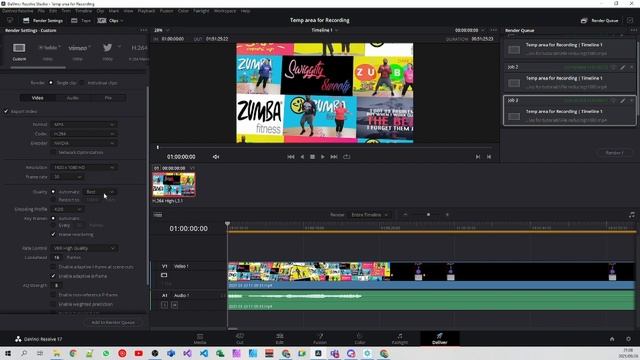Toggle the Render Queue panel button
The image size is (640, 360).
pyautogui.click(x=600, y=20)
